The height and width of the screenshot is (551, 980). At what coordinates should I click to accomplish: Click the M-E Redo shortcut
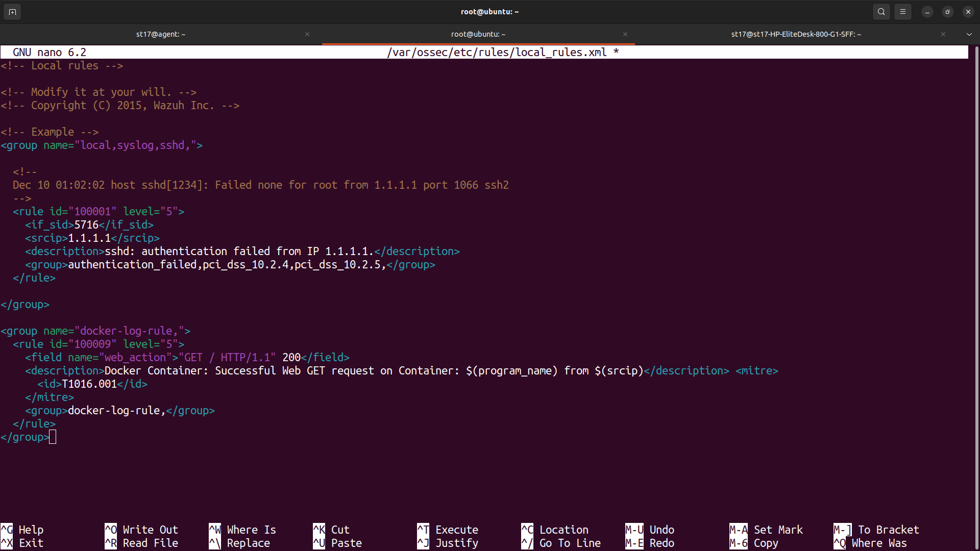tap(650, 543)
